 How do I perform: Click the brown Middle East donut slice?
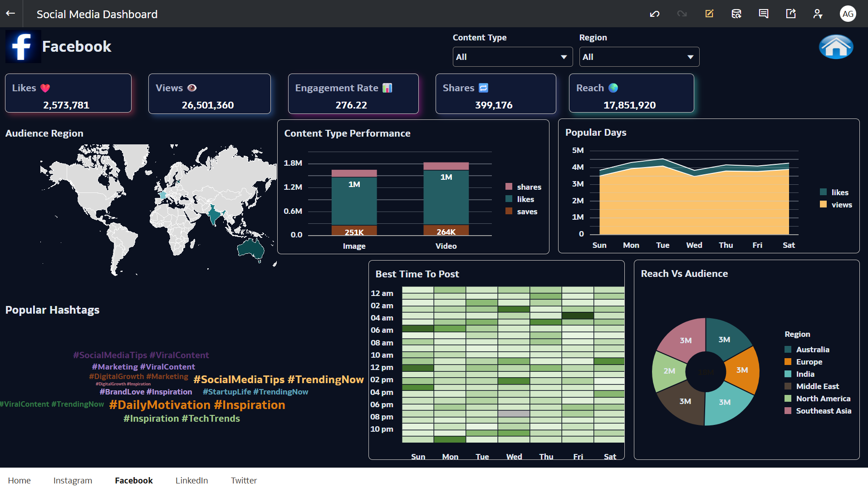(x=685, y=401)
